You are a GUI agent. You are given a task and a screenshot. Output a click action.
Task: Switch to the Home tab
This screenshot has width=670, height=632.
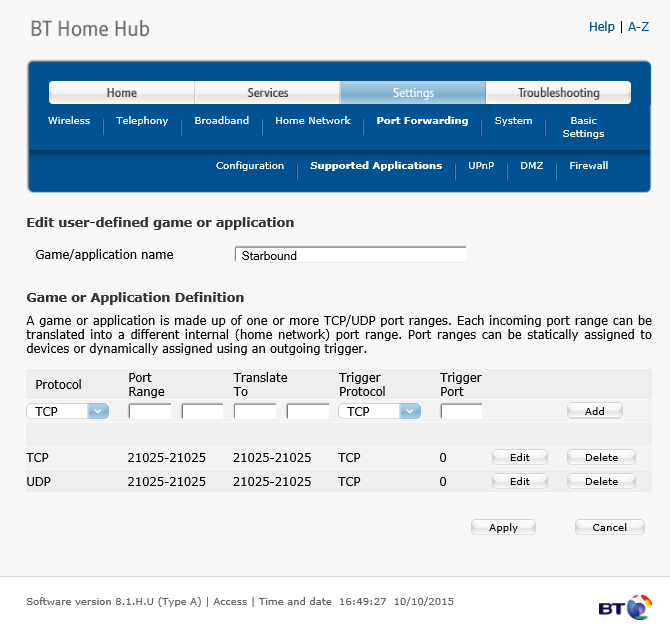coord(122,92)
